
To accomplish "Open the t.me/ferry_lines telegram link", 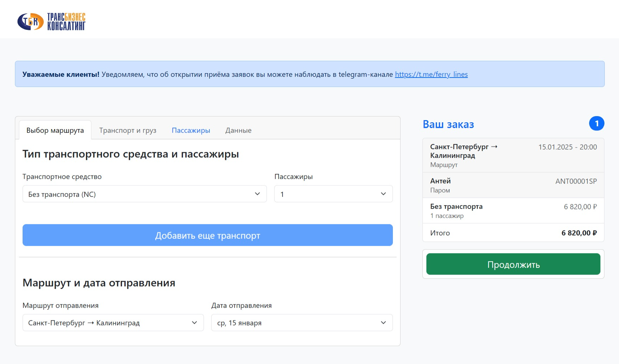I will pyautogui.click(x=431, y=74).
